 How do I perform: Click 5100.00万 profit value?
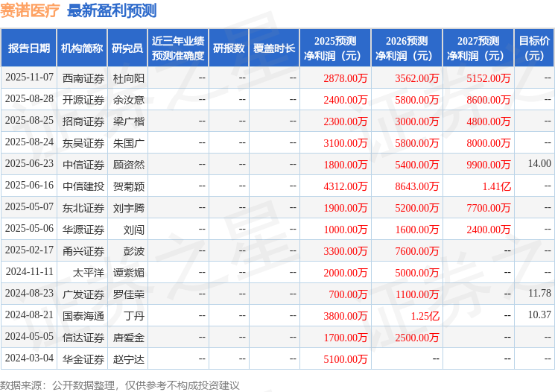click(x=346, y=359)
